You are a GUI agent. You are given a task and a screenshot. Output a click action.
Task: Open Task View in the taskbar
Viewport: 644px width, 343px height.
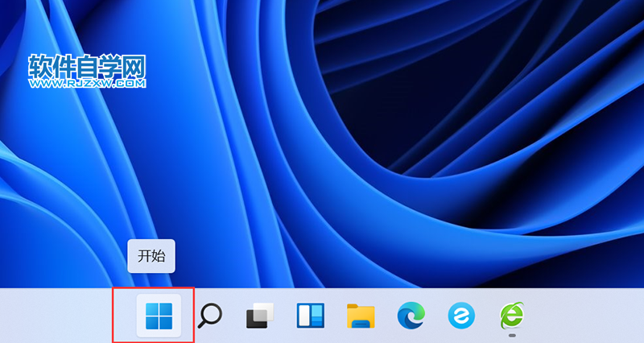pos(260,316)
